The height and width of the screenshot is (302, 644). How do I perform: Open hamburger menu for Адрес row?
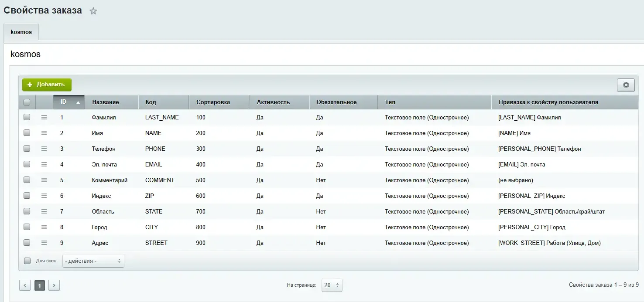tap(44, 243)
